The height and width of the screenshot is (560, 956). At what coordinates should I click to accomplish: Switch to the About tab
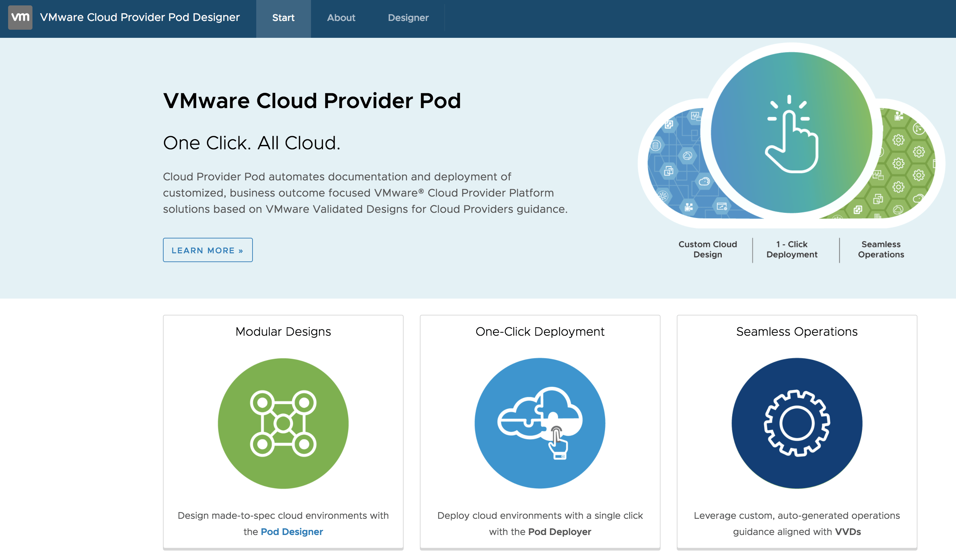pyautogui.click(x=341, y=18)
